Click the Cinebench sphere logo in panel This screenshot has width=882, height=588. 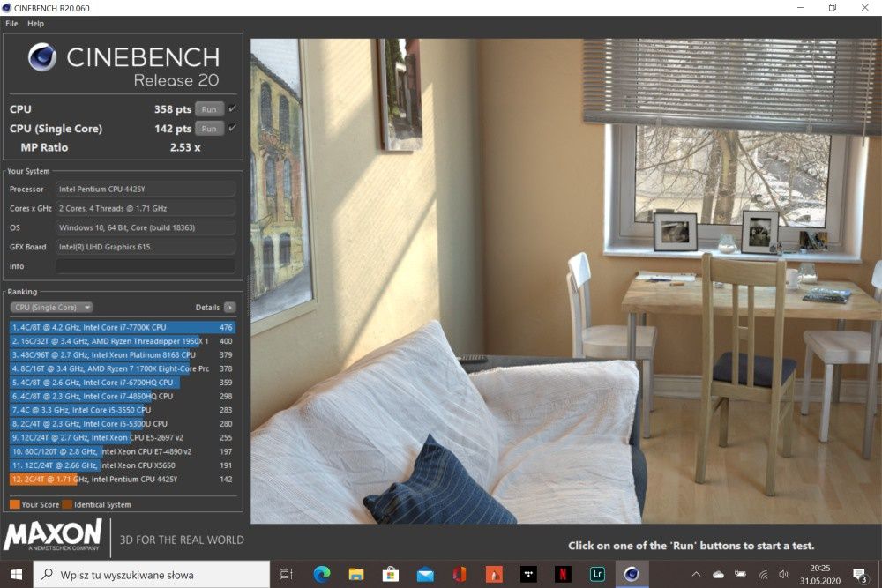pos(42,56)
